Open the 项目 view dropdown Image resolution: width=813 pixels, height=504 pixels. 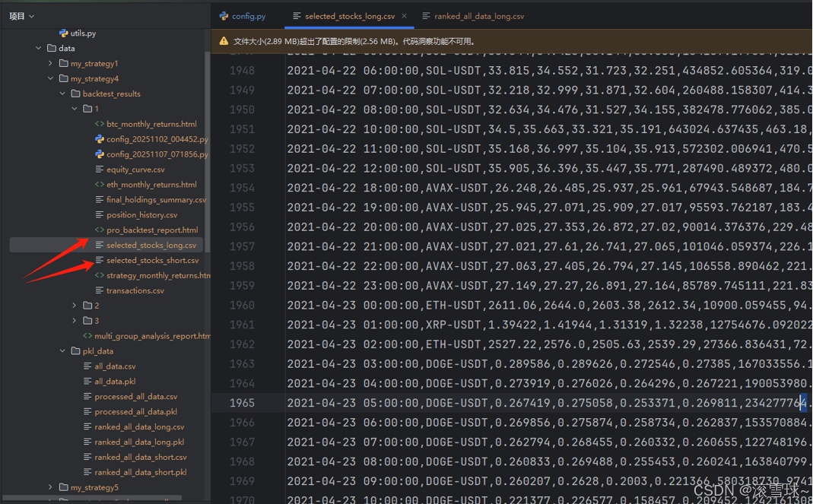point(22,16)
